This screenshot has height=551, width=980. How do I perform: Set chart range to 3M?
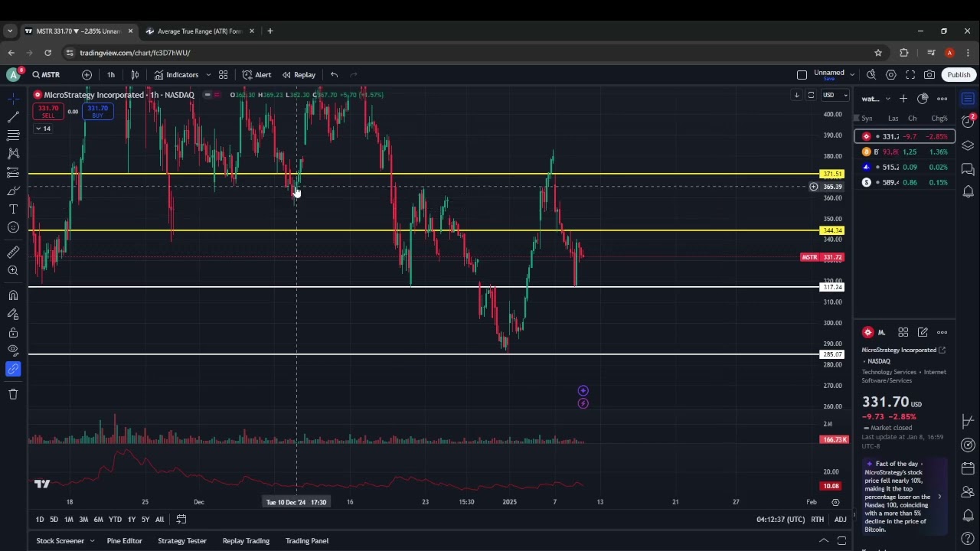pyautogui.click(x=83, y=520)
